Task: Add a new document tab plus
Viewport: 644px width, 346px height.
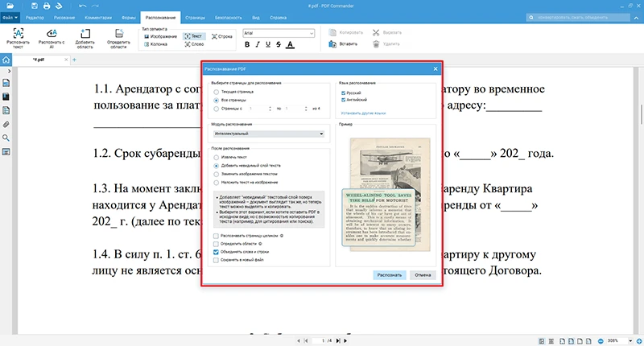Action: point(74,60)
